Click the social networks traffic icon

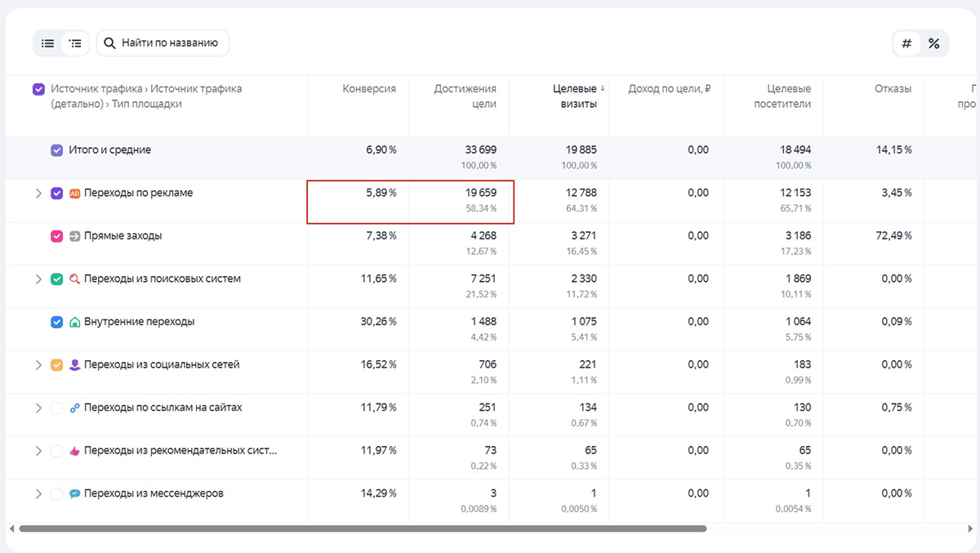(x=75, y=365)
